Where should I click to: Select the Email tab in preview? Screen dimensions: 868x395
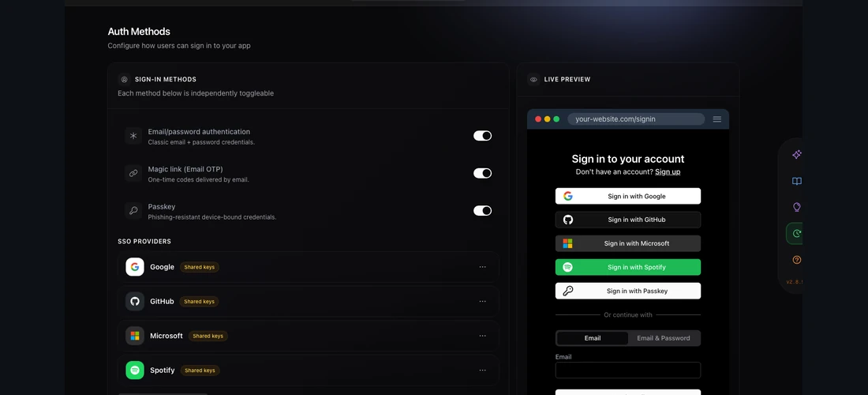[x=593, y=338]
